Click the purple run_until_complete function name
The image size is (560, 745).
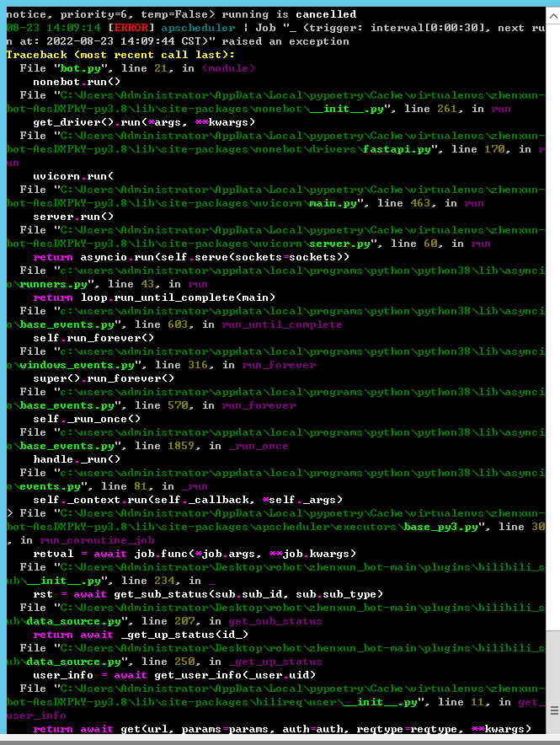pos(282,324)
